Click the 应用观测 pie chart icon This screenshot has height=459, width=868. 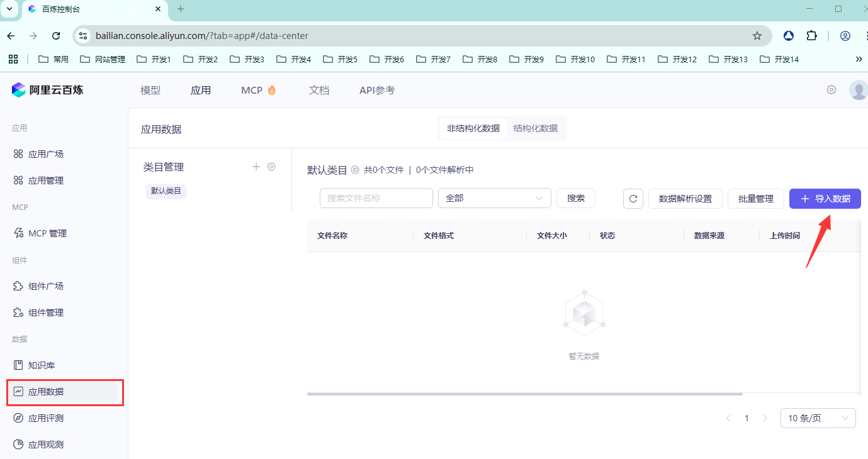tap(18, 445)
